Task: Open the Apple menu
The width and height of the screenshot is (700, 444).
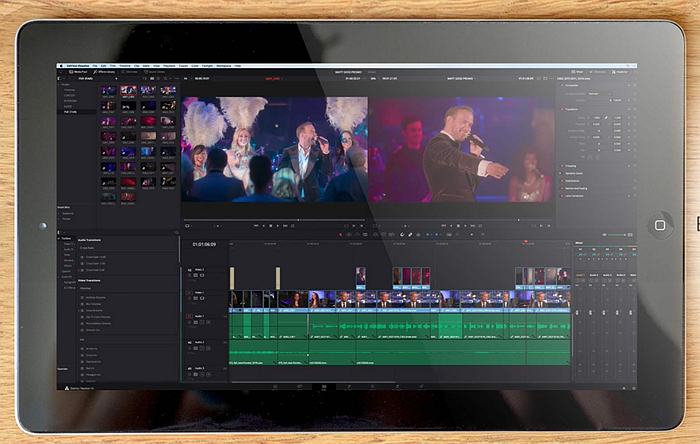Action: coord(61,66)
